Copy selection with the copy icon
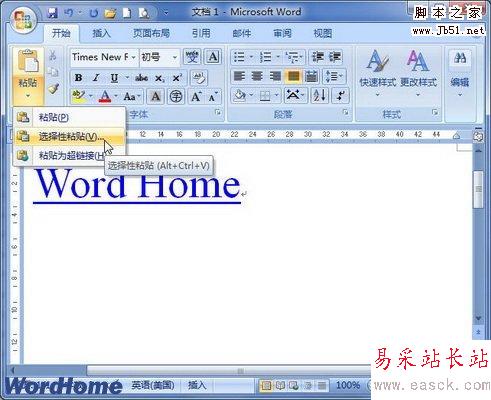 click(53, 72)
